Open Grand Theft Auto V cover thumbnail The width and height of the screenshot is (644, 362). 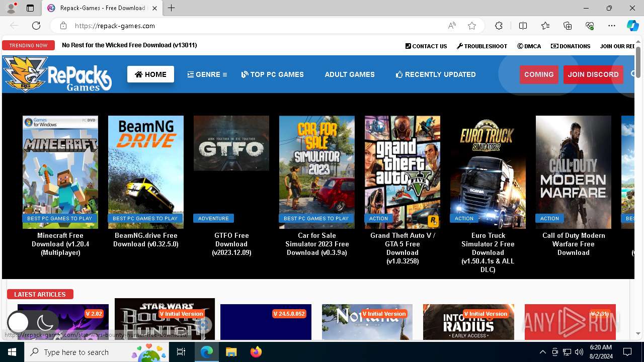point(403,172)
